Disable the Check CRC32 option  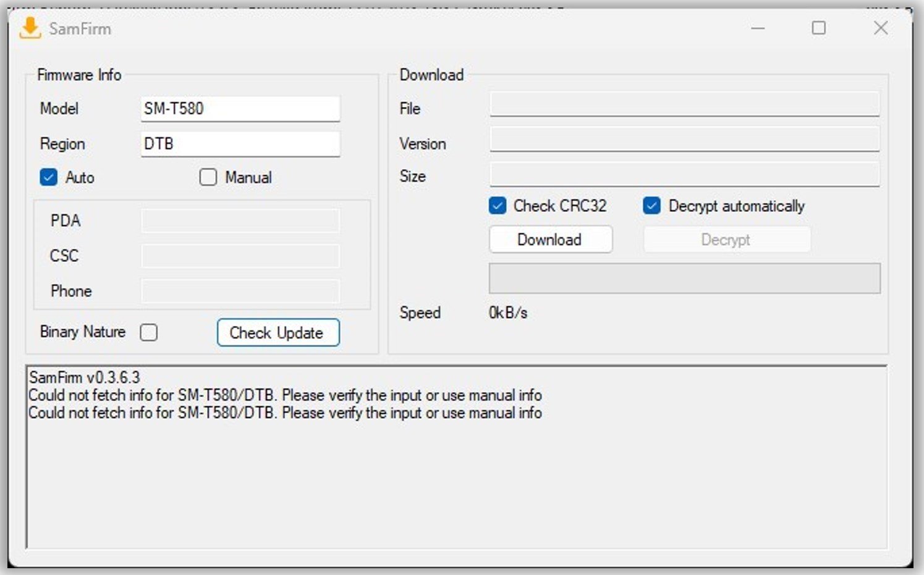click(498, 206)
